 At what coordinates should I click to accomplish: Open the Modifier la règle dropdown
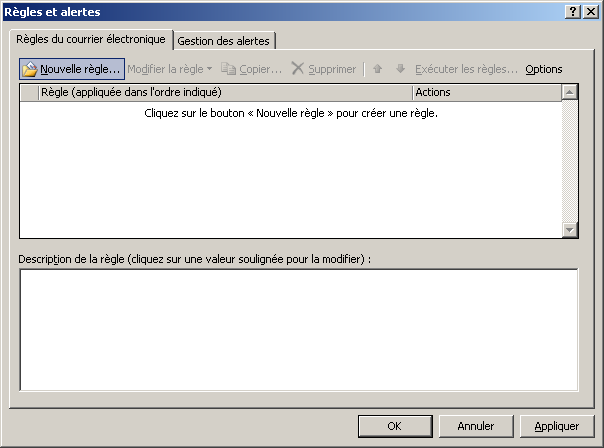pos(170,69)
